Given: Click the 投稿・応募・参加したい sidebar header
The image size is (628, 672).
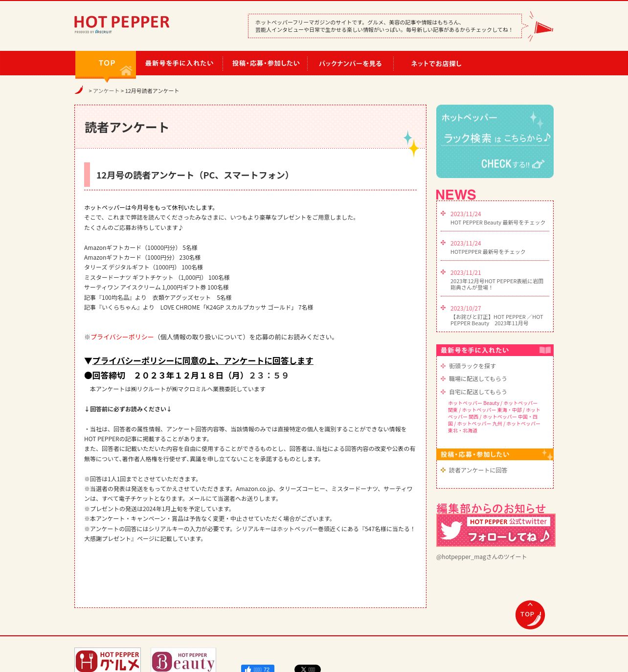Looking at the screenshot, I should [x=495, y=454].
